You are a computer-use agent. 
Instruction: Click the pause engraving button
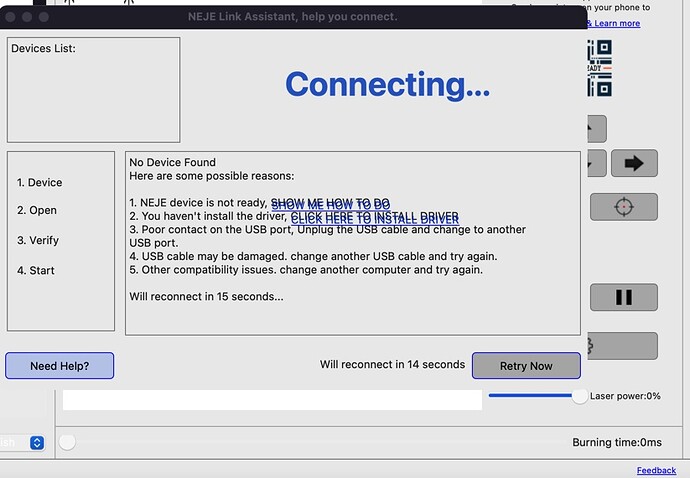[x=624, y=297]
